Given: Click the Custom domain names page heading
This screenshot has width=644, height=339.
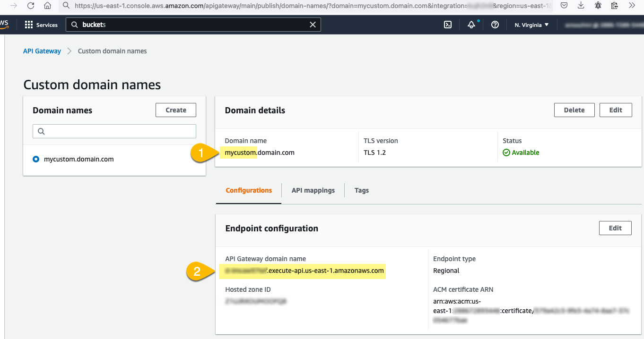Looking at the screenshot, I should pos(92,85).
